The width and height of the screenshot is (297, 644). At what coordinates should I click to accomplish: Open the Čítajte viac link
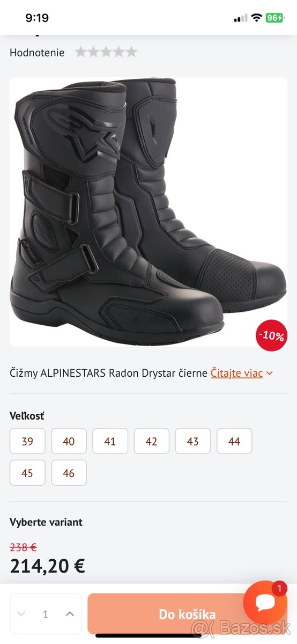[236, 373]
